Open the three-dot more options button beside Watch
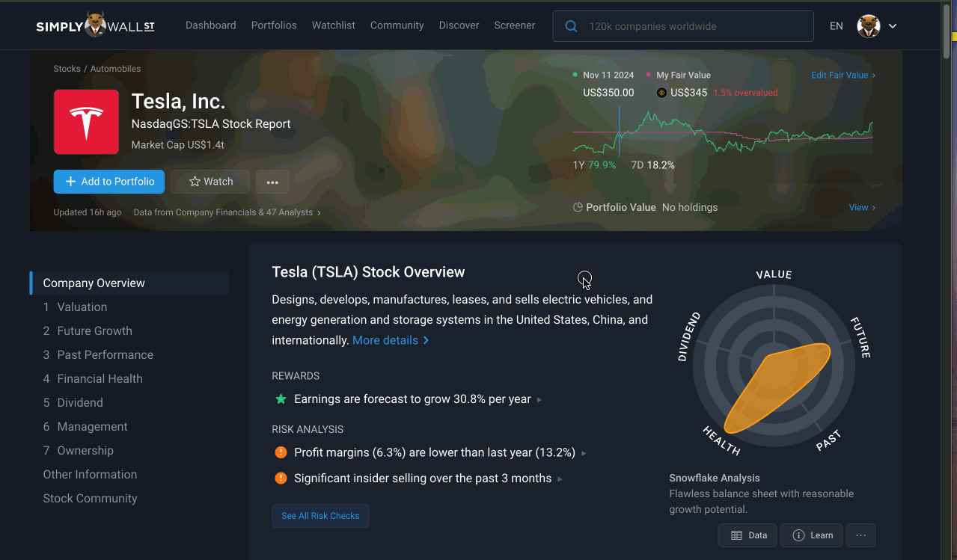This screenshot has height=560, width=957. (x=272, y=182)
